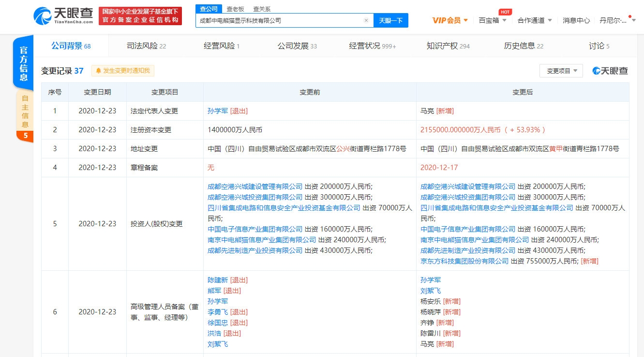This screenshot has width=644, height=357.
Task: Click the 天眼一下 search button
Action: pyautogui.click(x=390, y=20)
